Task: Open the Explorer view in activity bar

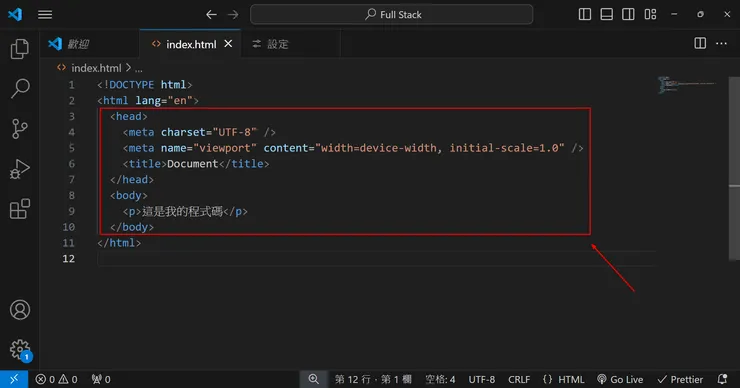Action: [19, 49]
